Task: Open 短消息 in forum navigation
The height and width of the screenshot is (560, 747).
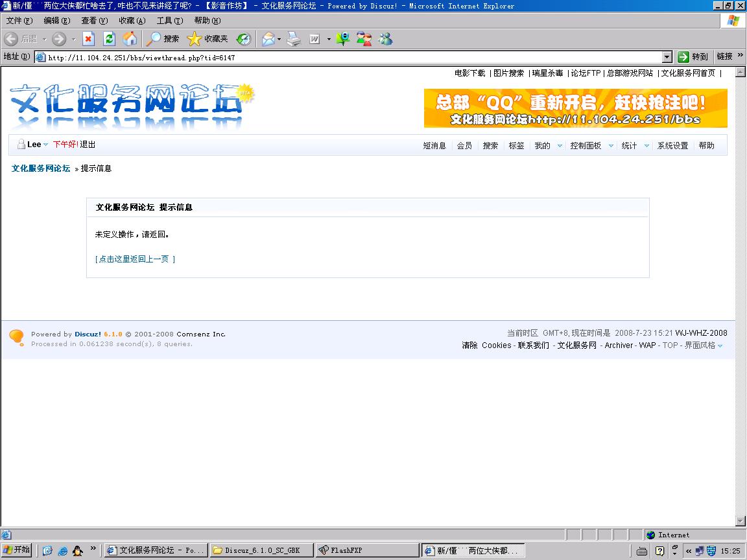Action: coord(434,146)
